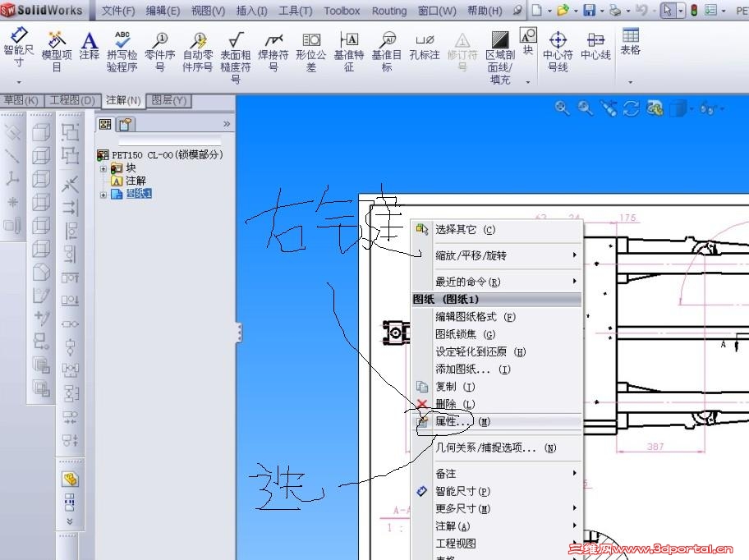Add a 焊接符号 weld symbol
This screenshot has height=560, width=749.
[273, 52]
